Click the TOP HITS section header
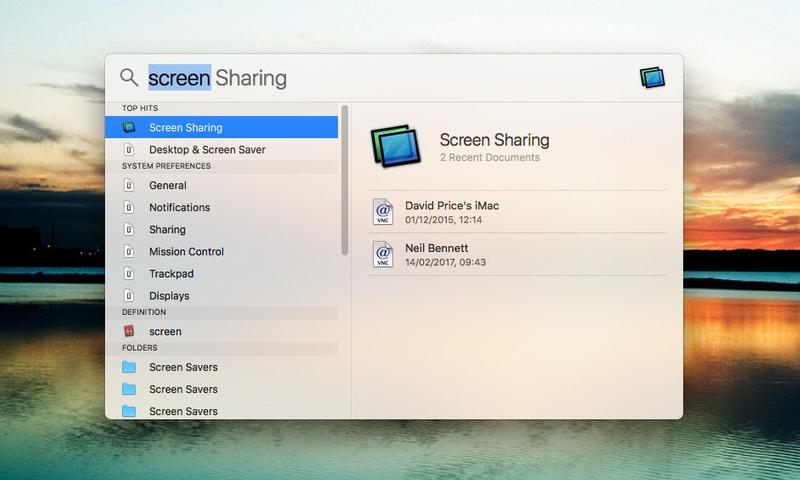 point(140,108)
